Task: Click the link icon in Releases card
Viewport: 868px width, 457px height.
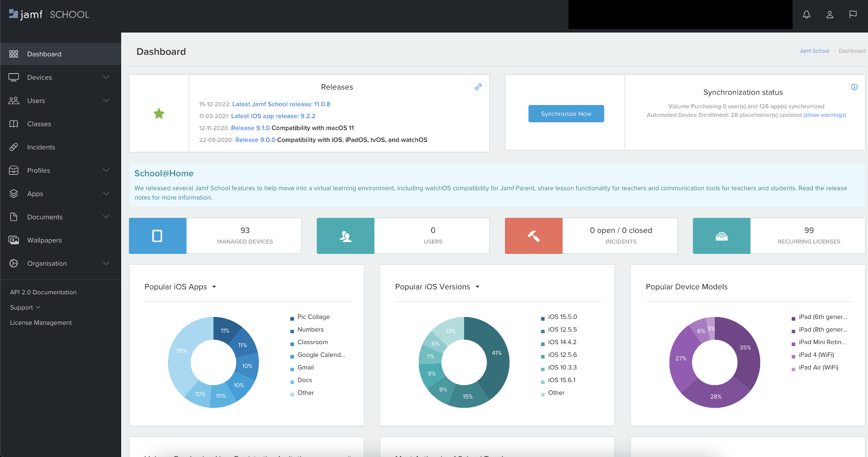Action: [x=478, y=87]
